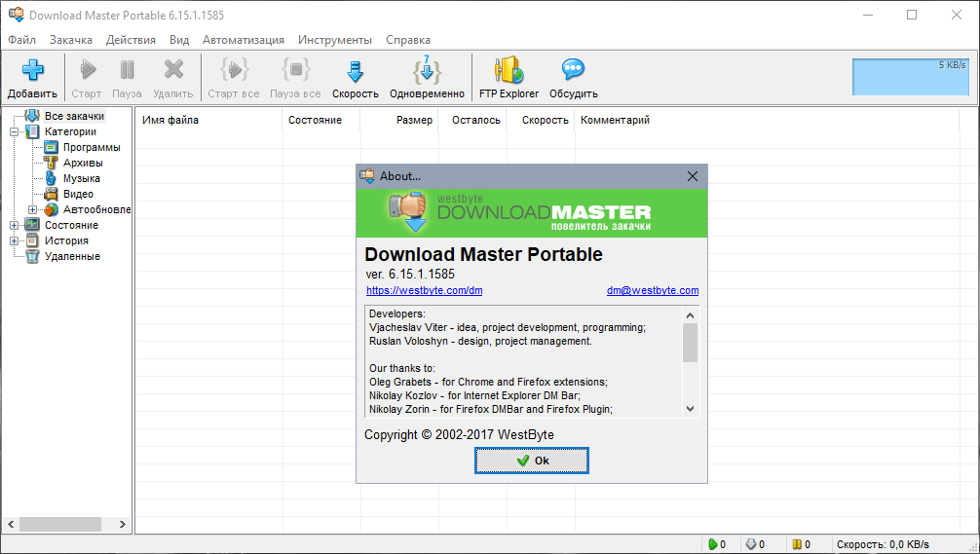The height and width of the screenshot is (554, 980).
Task: Sort by Комментарий column header
Action: point(767,120)
